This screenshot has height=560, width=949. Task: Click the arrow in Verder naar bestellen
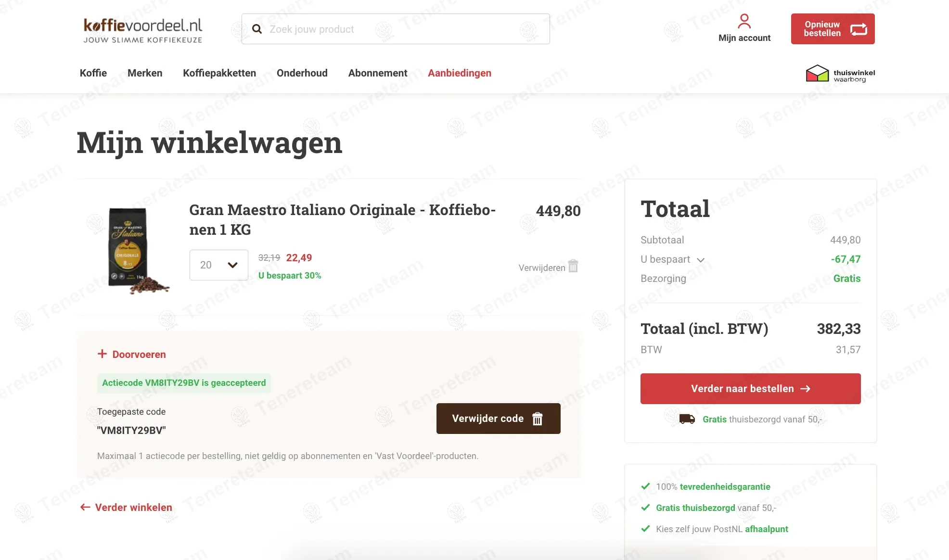coord(805,389)
